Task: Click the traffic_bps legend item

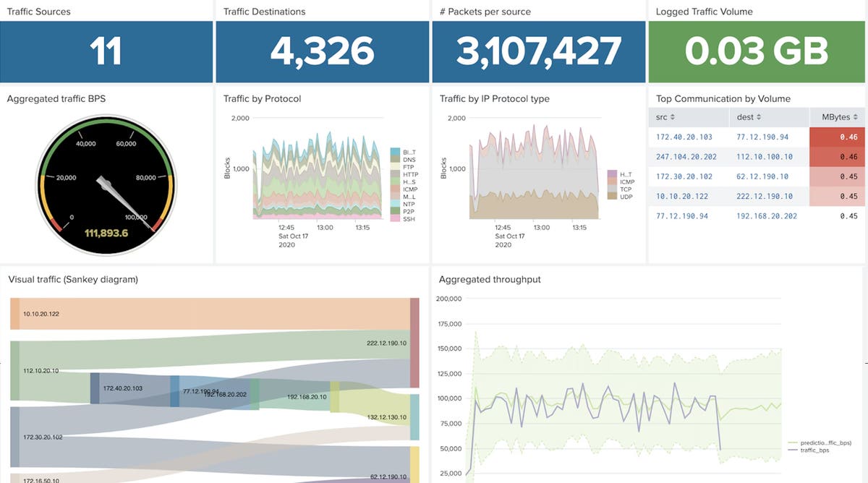Action: click(x=816, y=450)
